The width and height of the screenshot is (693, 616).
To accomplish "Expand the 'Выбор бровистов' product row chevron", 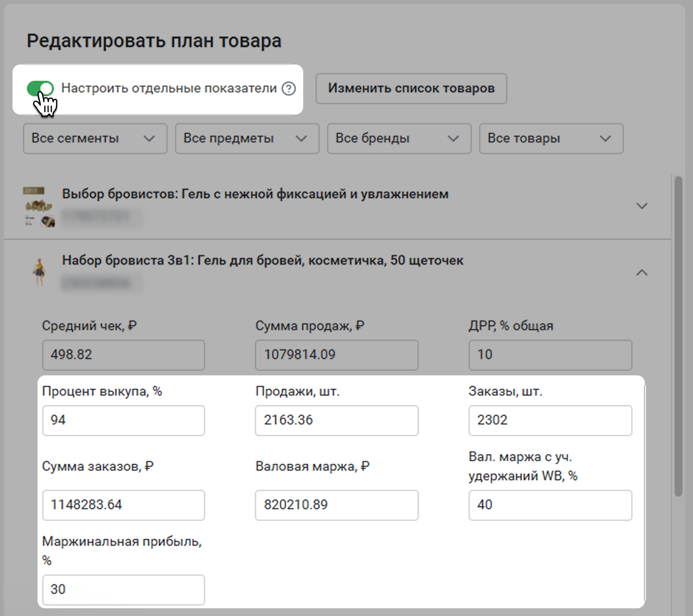I will 642,206.
